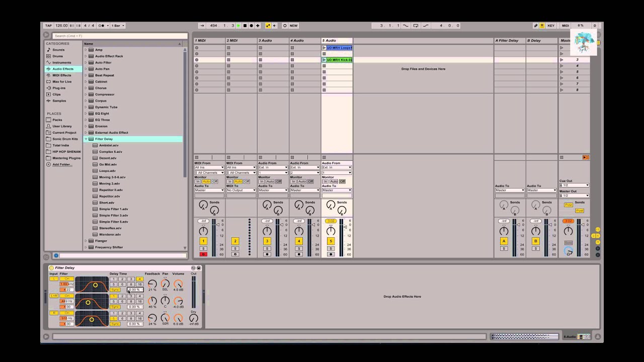Select Plug-ins category
This screenshot has height=362, width=644.
59,88
